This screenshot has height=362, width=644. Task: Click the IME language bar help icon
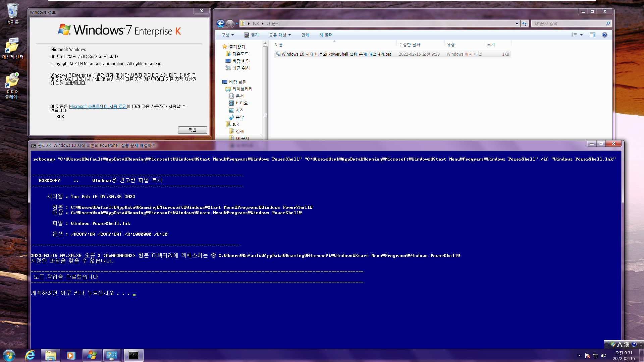point(634,344)
